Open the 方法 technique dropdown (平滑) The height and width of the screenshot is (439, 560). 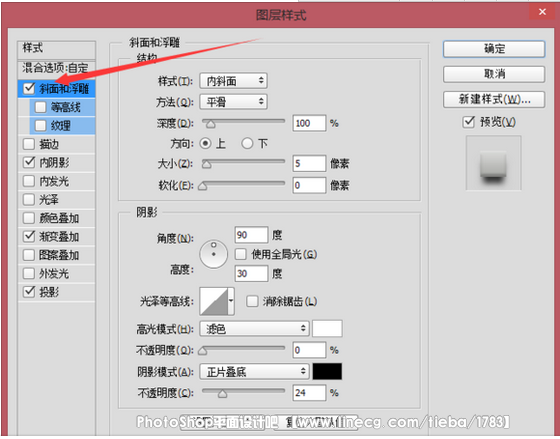pyautogui.click(x=234, y=102)
